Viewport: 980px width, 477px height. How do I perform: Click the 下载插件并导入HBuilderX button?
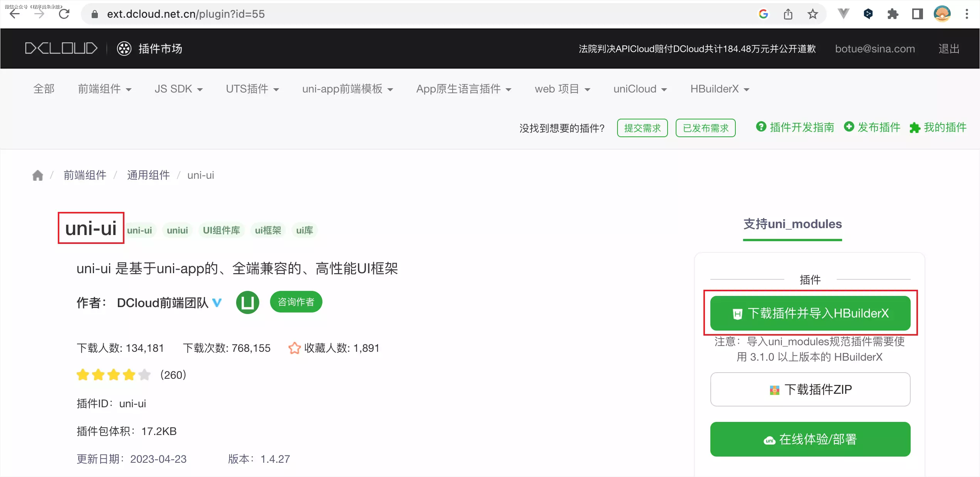coord(810,313)
